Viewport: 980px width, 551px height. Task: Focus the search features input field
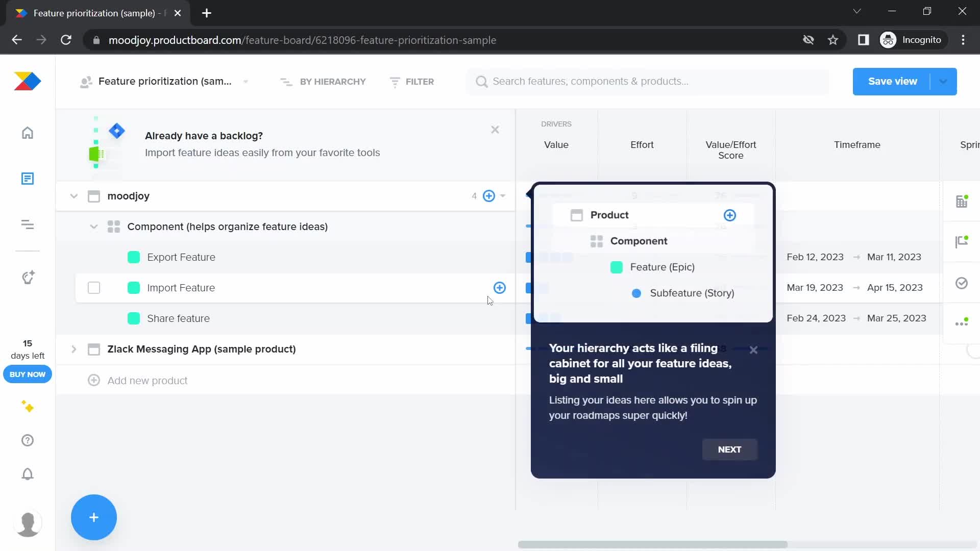[x=647, y=82]
